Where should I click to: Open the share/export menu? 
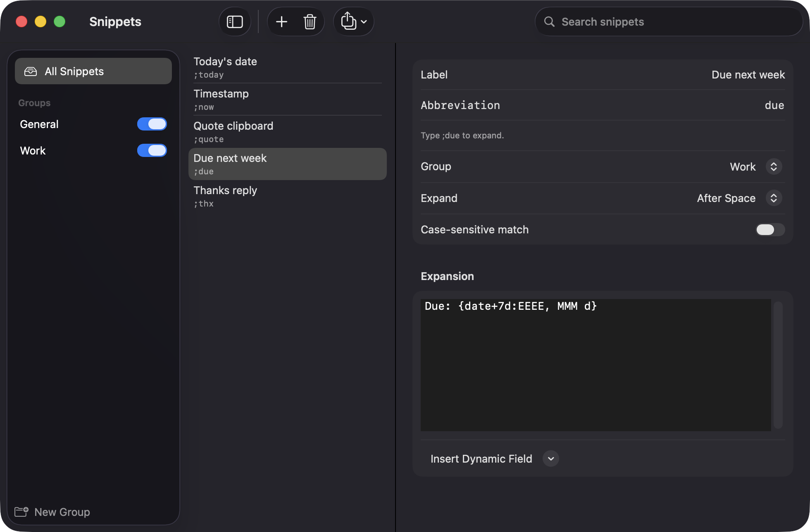[x=354, y=22]
